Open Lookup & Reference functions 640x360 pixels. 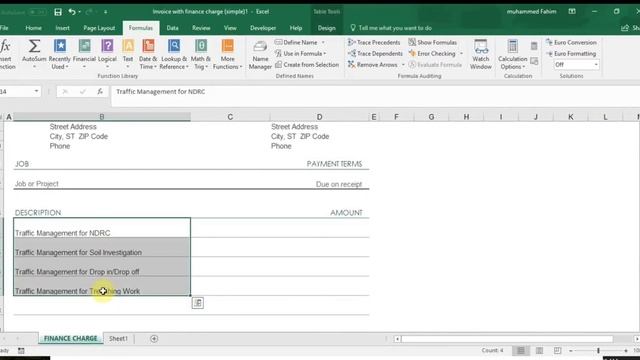click(174, 54)
